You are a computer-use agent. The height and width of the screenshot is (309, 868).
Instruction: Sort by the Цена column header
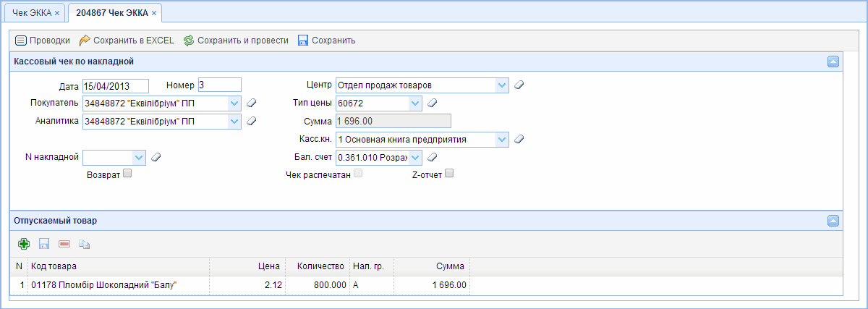click(x=247, y=266)
